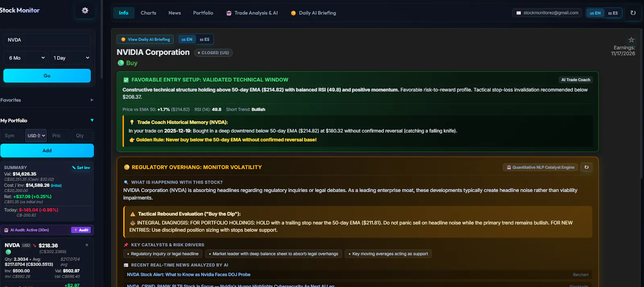This screenshot has height=287, width=644.
Task: Open the Nvidia Faces DOJ Probe article
Action: (x=189, y=275)
